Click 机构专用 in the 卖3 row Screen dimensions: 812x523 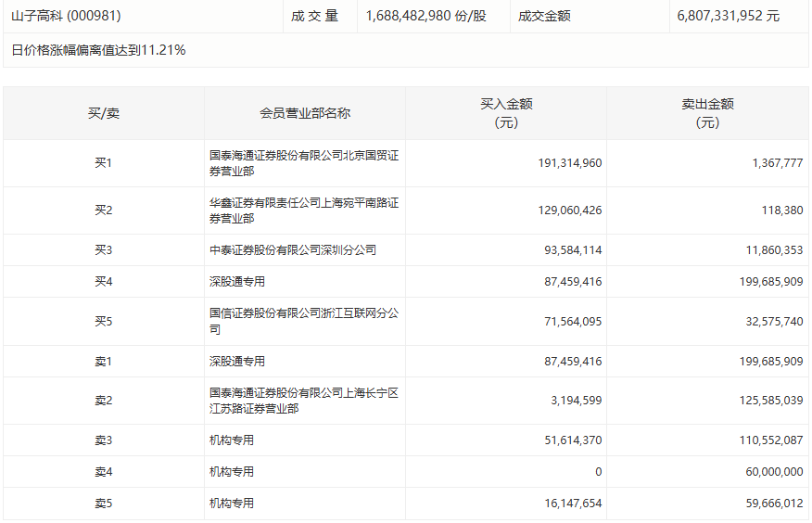click(x=232, y=440)
